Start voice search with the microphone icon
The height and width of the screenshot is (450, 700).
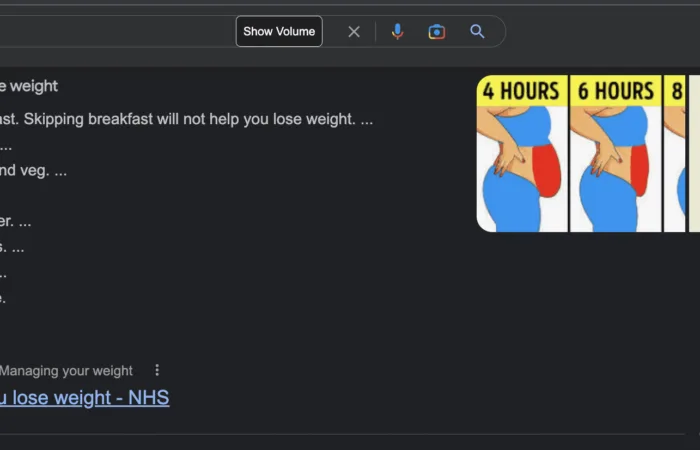tap(397, 32)
